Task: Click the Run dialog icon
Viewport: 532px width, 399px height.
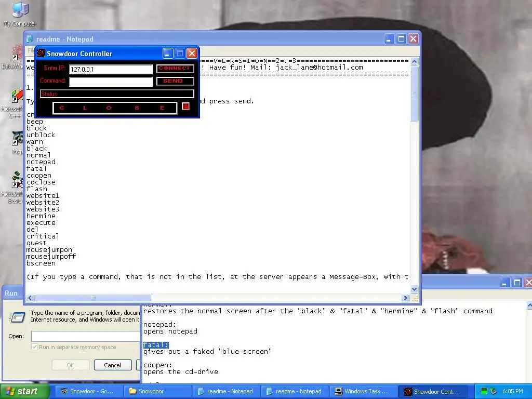Action: tap(17, 317)
